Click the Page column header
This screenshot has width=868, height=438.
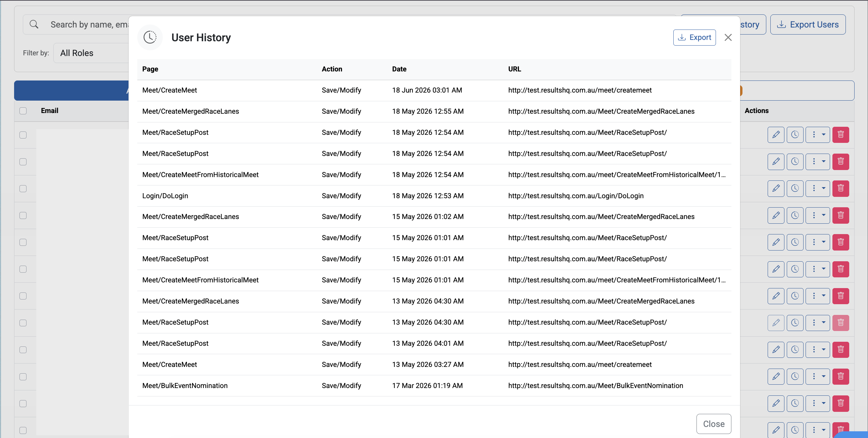pyautogui.click(x=150, y=69)
